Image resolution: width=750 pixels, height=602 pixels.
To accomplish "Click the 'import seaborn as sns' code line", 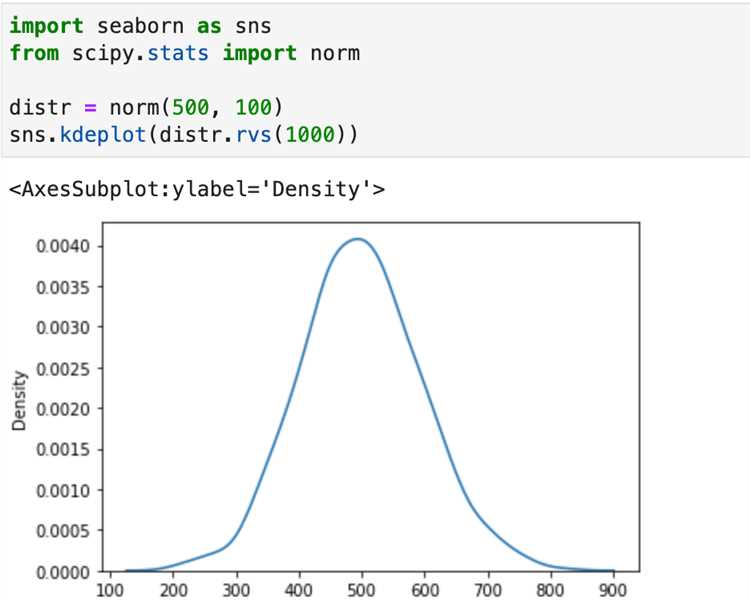I will 140,26.
